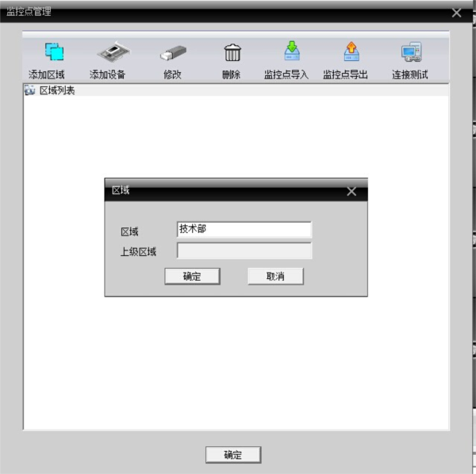The width and height of the screenshot is (476, 474).
Task: Click the 监控点导入 import icon
Action: point(292,52)
